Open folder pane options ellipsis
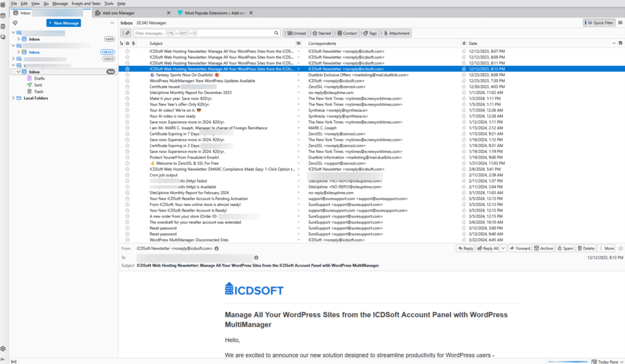The image size is (625, 364). (112, 23)
